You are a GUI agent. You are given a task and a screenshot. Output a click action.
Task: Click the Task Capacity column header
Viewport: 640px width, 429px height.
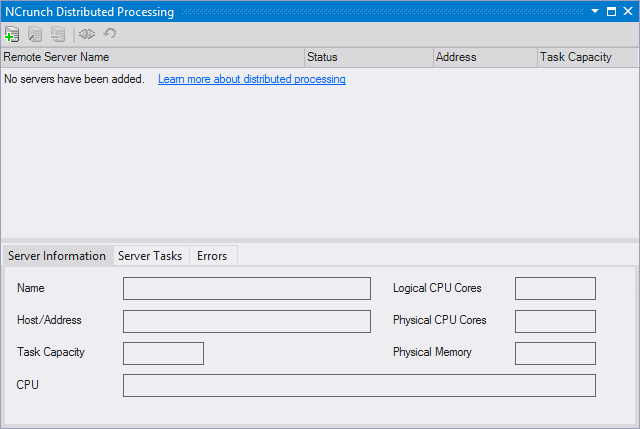tap(587, 57)
